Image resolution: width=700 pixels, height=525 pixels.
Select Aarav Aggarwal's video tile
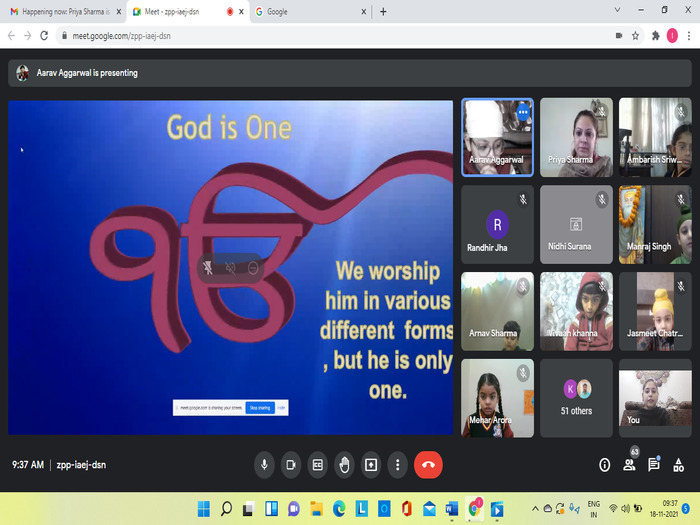497,138
